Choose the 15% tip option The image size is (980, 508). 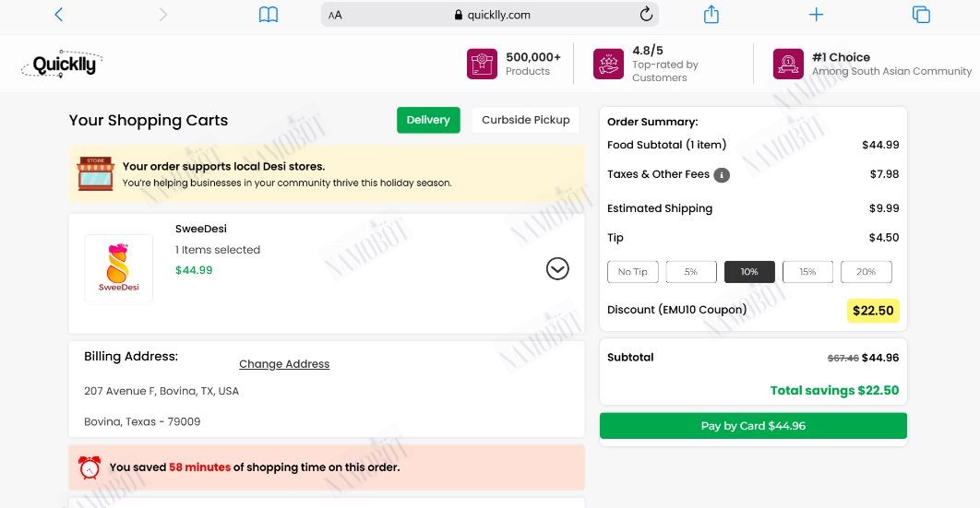pos(807,272)
